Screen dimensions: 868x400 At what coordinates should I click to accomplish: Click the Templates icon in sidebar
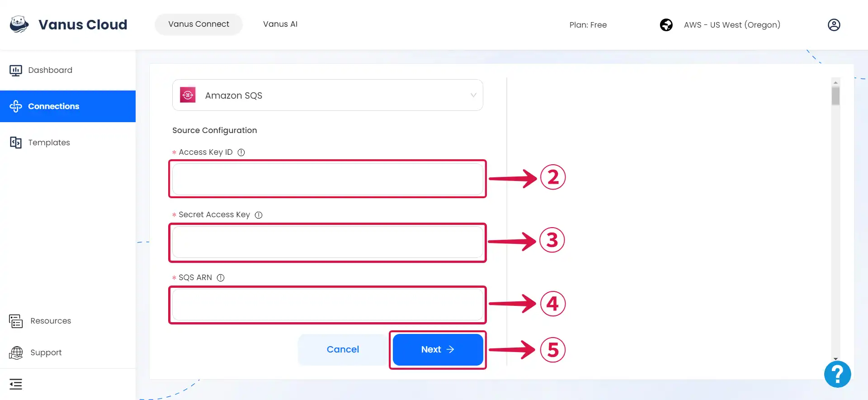tap(16, 143)
